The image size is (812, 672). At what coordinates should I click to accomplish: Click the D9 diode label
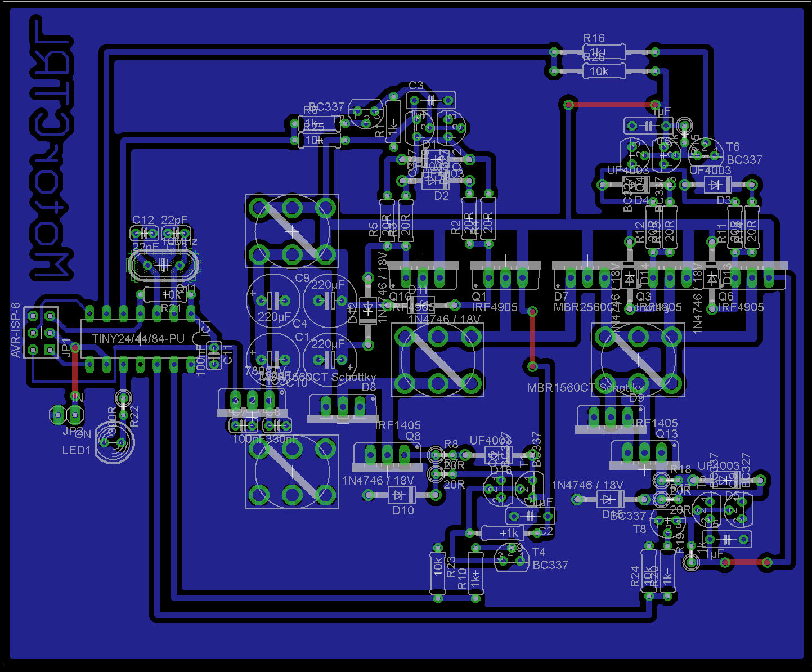pos(636,398)
